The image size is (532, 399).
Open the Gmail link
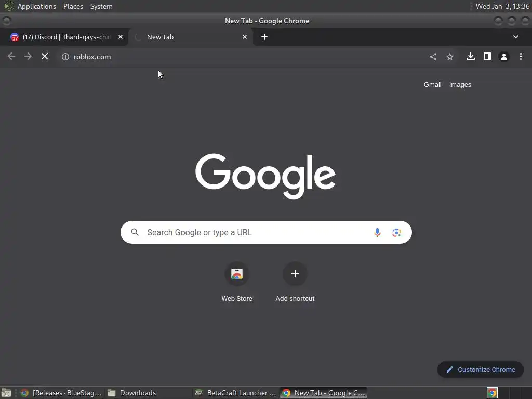[x=432, y=85]
